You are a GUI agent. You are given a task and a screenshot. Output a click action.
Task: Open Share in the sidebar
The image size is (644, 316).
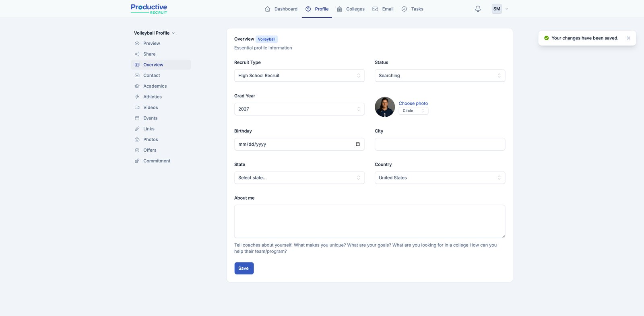pyautogui.click(x=149, y=54)
